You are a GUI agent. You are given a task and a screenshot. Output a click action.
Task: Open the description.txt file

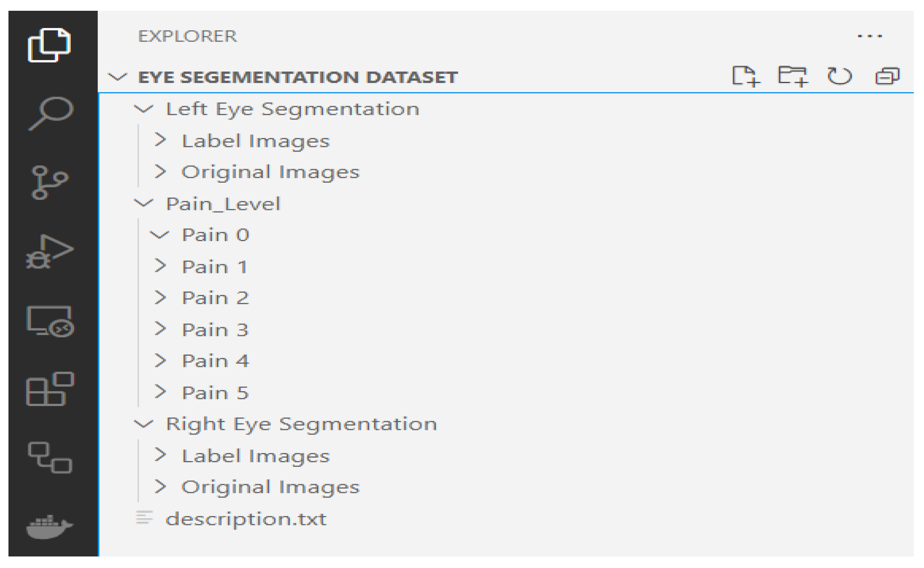246,519
